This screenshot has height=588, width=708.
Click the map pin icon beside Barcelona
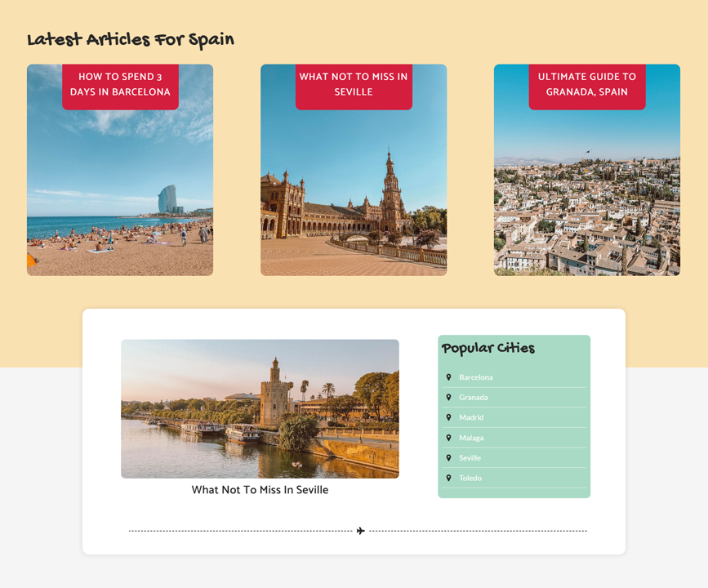pos(448,377)
